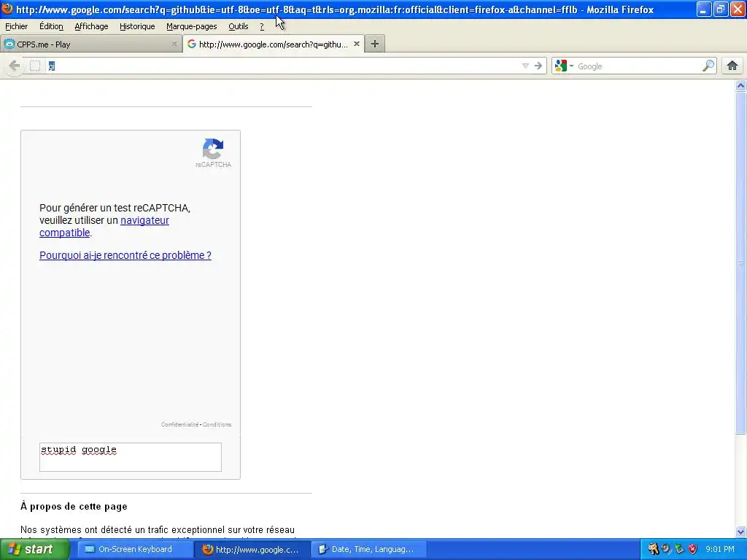Click the scrollbar up arrow
The width and height of the screenshot is (747, 560).
740,86
